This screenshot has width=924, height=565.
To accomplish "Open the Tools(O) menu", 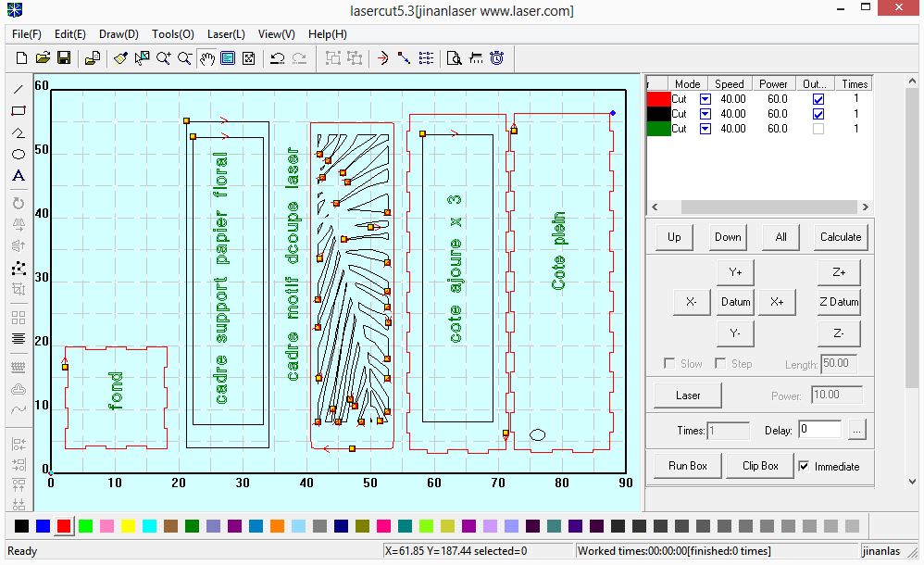I will point(172,34).
